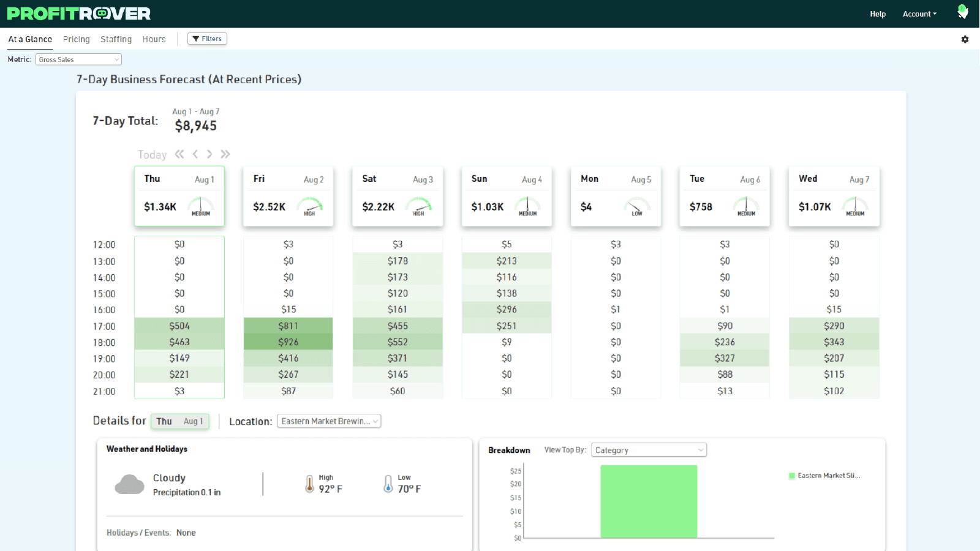Select the Sat Aug 3 day card
Image resolution: width=980 pixels, height=551 pixels.
(397, 196)
